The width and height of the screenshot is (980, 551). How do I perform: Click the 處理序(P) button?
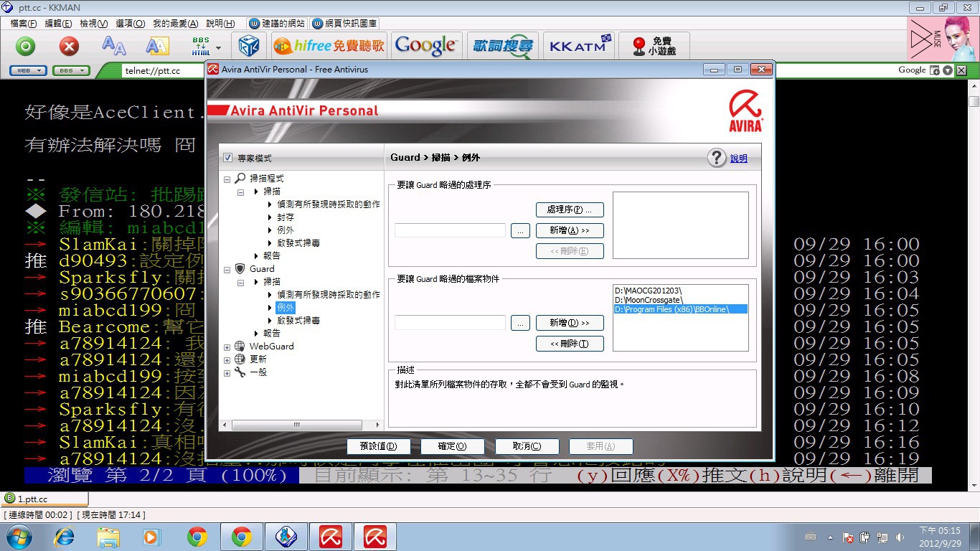pyautogui.click(x=570, y=209)
